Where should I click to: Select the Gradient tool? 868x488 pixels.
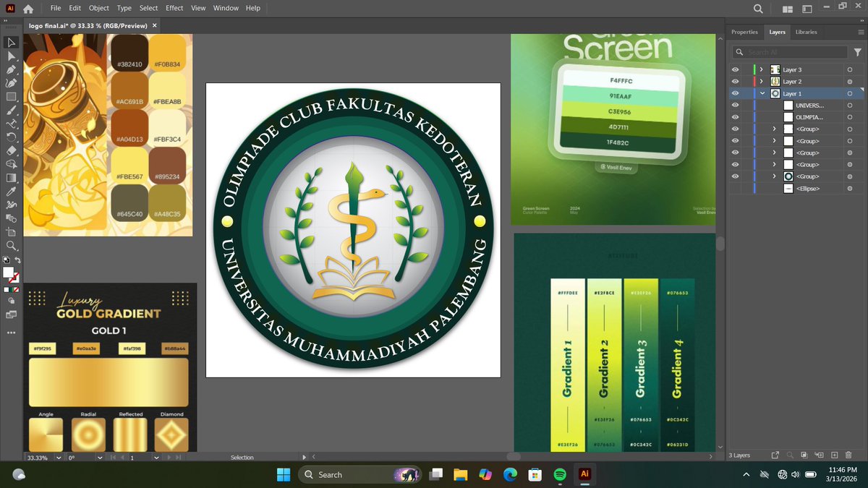tap(12, 178)
